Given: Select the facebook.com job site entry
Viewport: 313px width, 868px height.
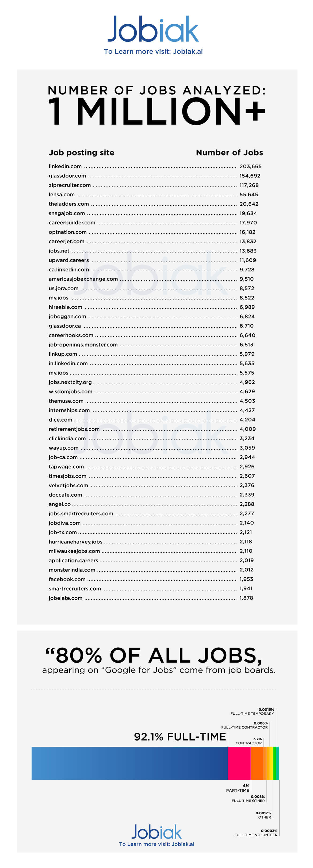Looking at the screenshot, I should click(67, 579).
